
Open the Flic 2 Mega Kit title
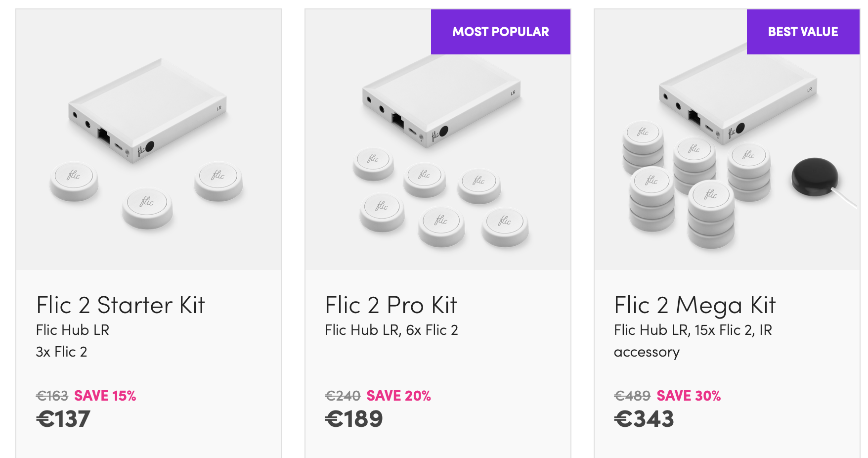click(x=694, y=305)
